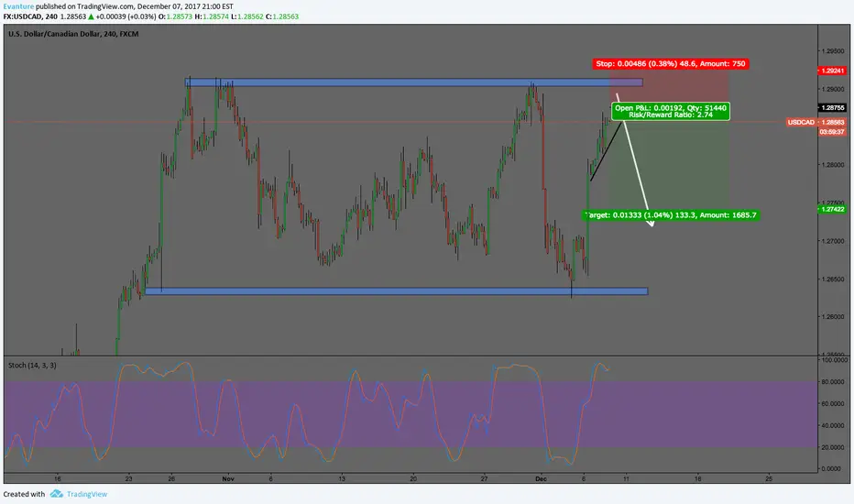
Task: Click the 1.26500 price axis label
Action: pos(833,279)
